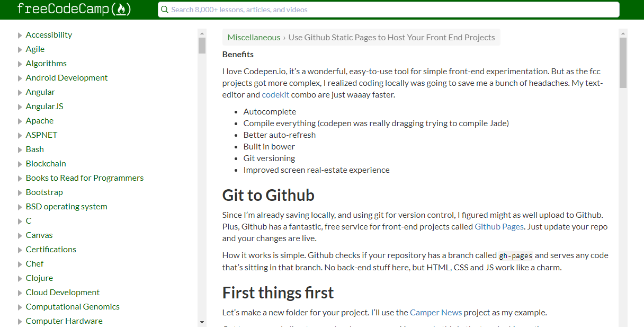Go to the Miscellaneous breadcrumb
The width and height of the screenshot is (644, 327).
(x=254, y=38)
